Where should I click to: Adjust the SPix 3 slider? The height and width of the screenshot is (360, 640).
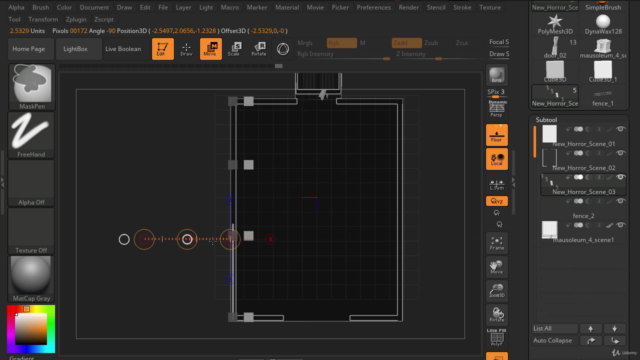(497, 93)
